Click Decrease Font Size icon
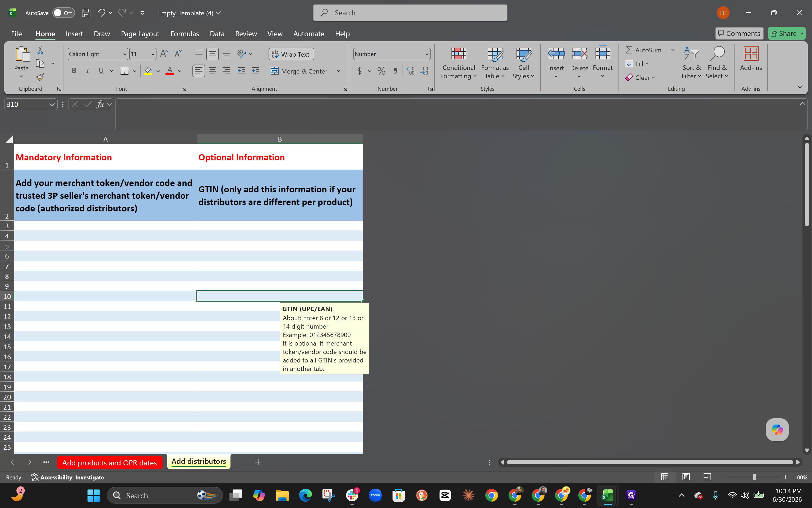The width and height of the screenshot is (812, 508). tap(178, 54)
